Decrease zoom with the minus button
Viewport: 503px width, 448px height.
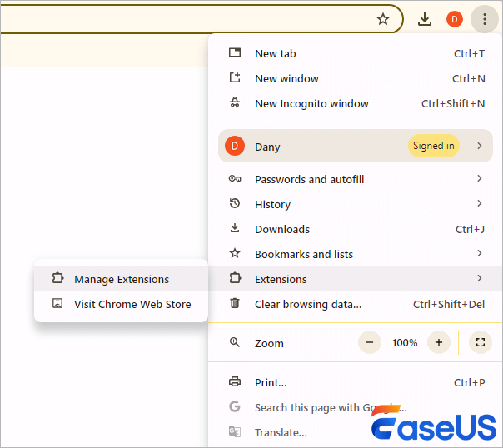(370, 342)
